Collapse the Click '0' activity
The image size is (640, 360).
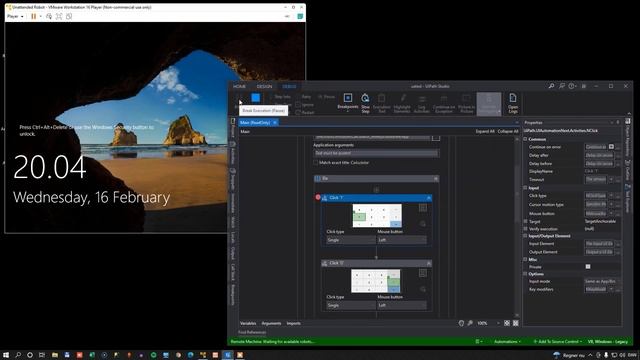(429, 263)
